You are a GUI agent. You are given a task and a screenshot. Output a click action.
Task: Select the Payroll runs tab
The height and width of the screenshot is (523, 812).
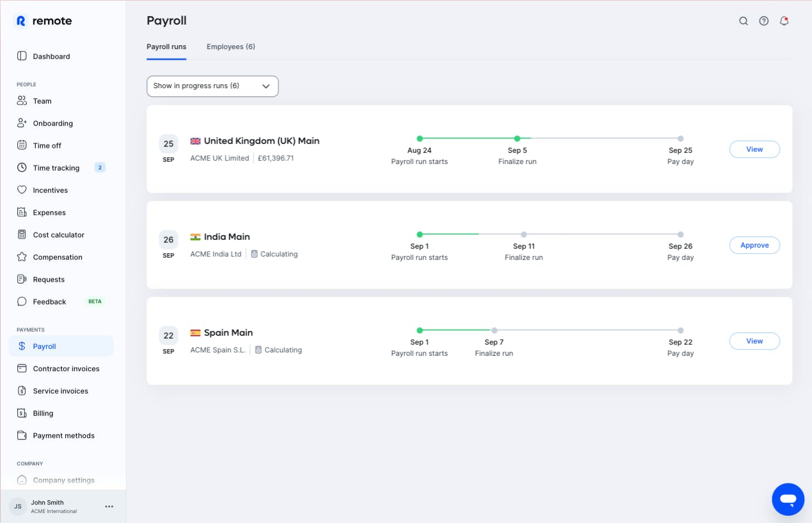point(166,47)
